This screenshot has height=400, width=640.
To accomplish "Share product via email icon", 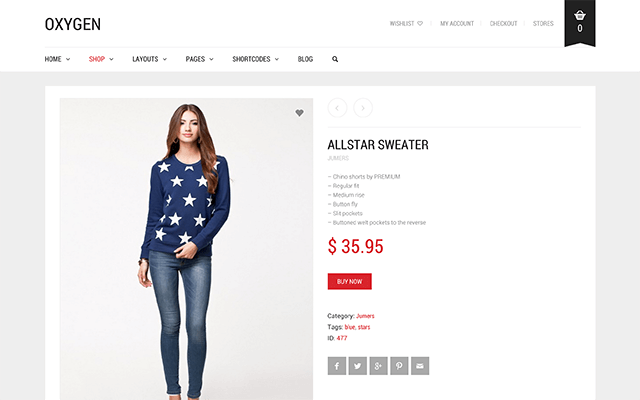I will pyautogui.click(x=420, y=366).
